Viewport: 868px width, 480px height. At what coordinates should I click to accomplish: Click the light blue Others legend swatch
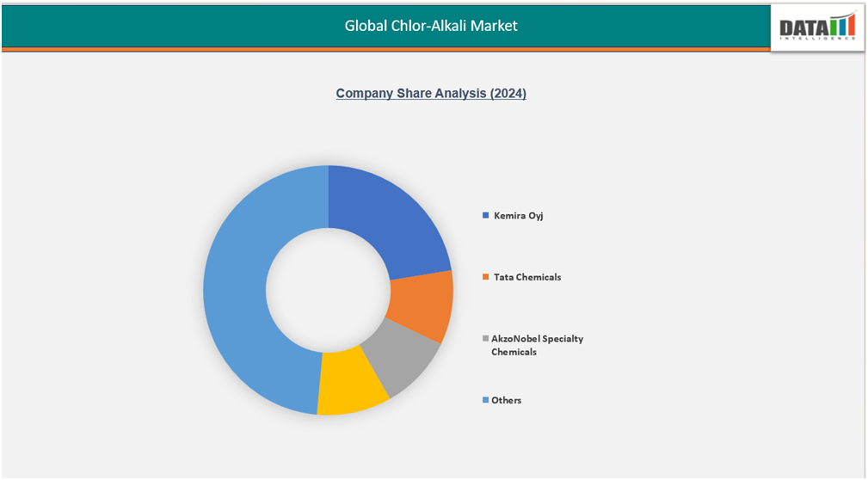tap(485, 400)
